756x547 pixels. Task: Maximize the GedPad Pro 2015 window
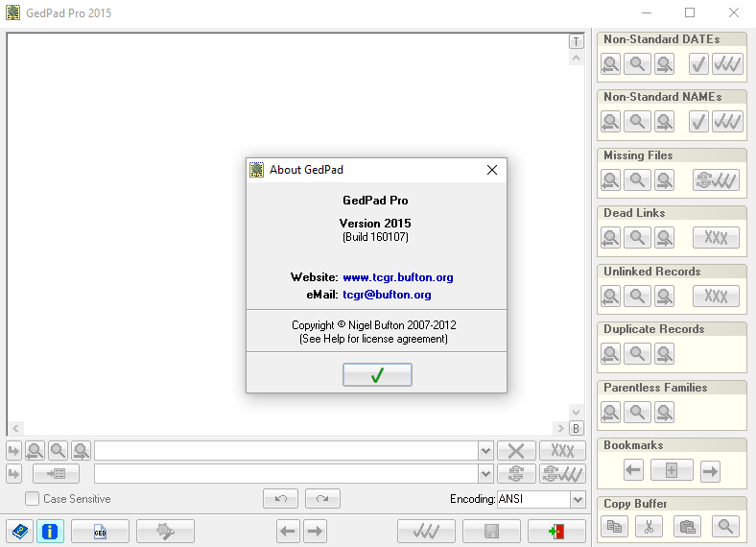(x=690, y=12)
